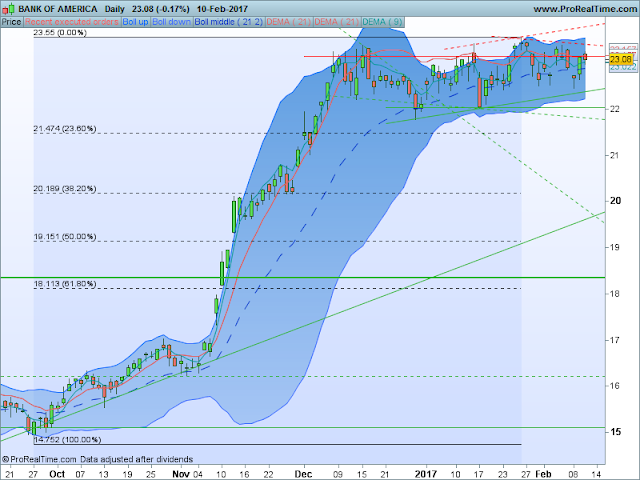Click the 2017 label on the time axis
This screenshot has height=480, width=640.
pos(426,474)
